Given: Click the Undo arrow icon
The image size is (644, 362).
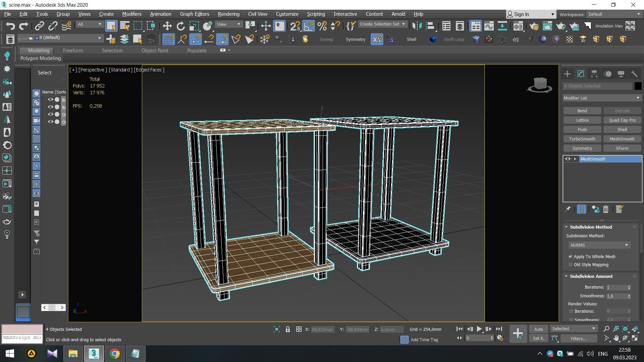Looking at the screenshot, I should click(10, 26).
